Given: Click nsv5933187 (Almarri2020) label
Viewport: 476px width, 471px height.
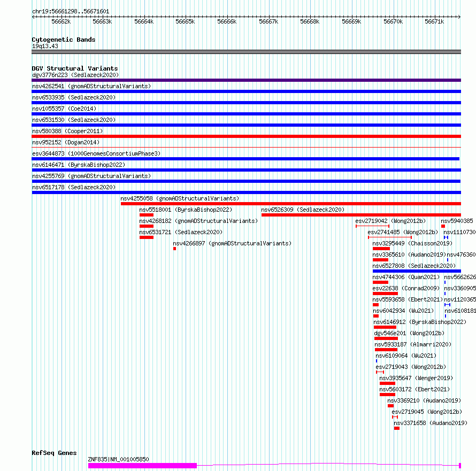Looking at the screenshot, I should [x=413, y=344].
